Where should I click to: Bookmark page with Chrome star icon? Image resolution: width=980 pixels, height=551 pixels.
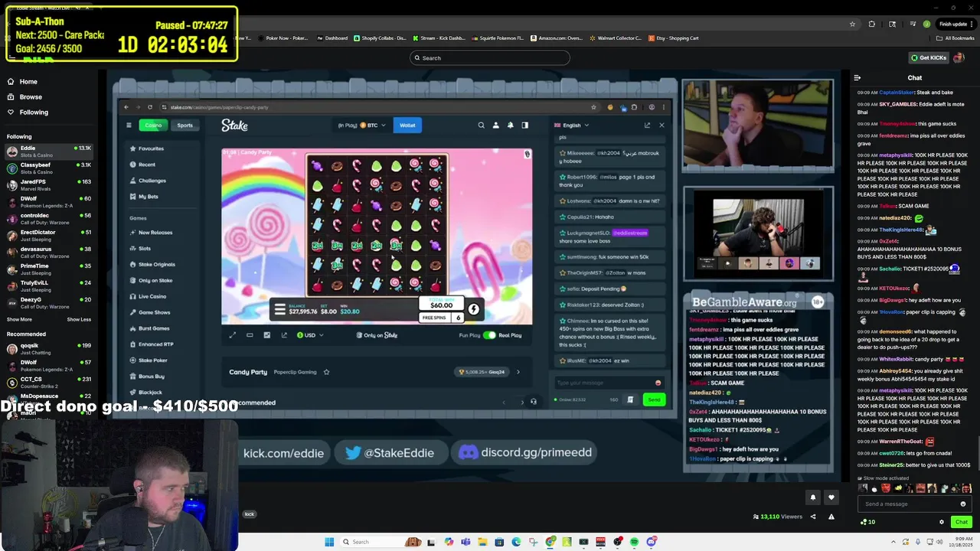[852, 24]
